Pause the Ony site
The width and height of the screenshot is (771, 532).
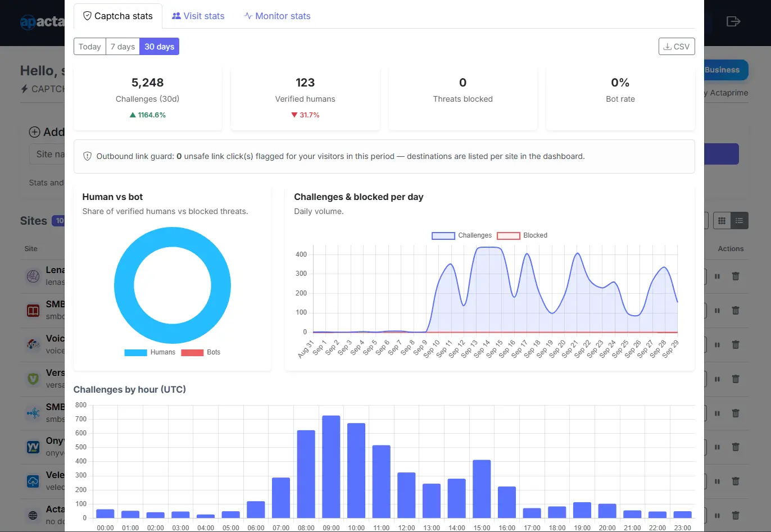click(717, 447)
